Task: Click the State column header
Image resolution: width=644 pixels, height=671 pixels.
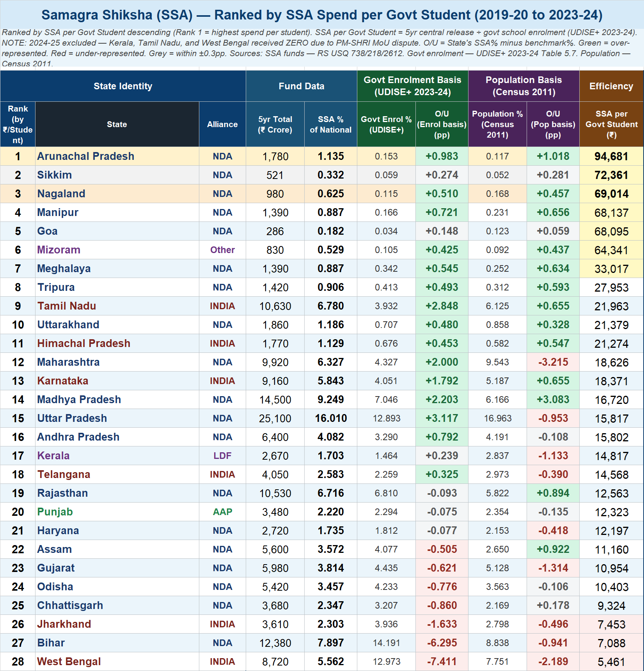Action: [117, 124]
